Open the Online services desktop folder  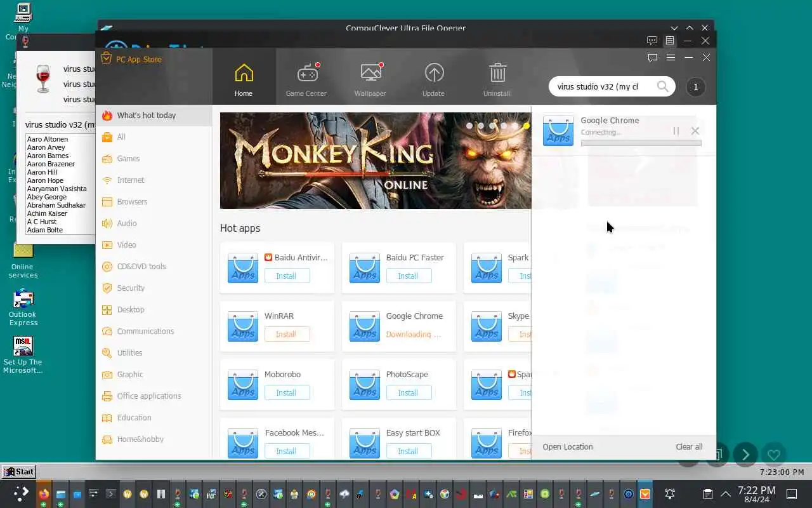(x=23, y=260)
